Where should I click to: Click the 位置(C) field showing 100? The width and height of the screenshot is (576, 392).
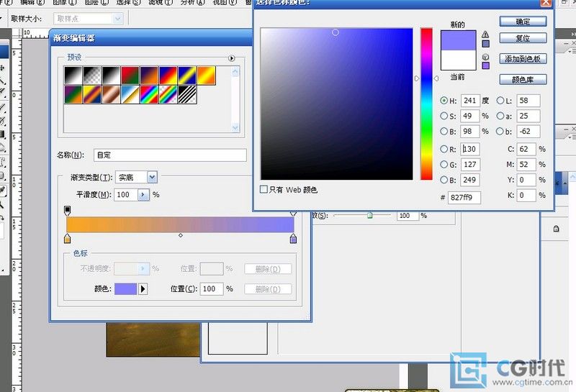tap(212, 289)
